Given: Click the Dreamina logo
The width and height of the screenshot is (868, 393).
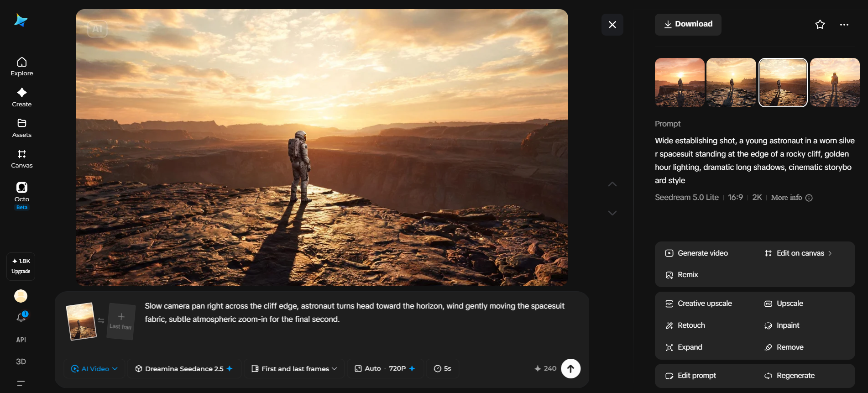Looking at the screenshot, I should pyautogui.click(x=21, y=21).
